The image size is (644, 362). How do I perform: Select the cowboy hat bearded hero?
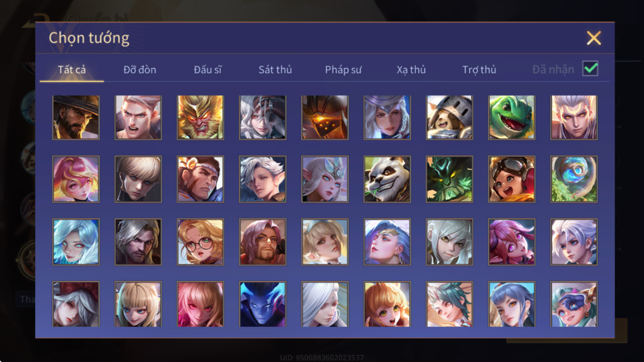[76, 118]
